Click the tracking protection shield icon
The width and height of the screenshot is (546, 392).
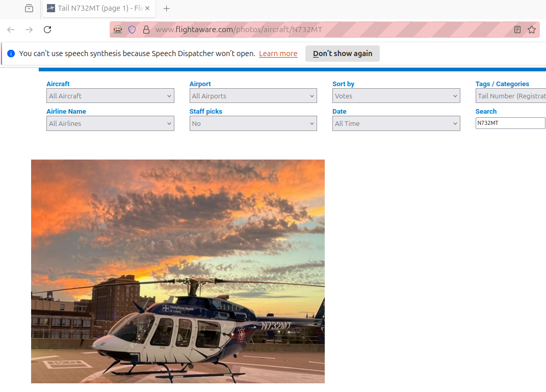click(x=132, y=30)
